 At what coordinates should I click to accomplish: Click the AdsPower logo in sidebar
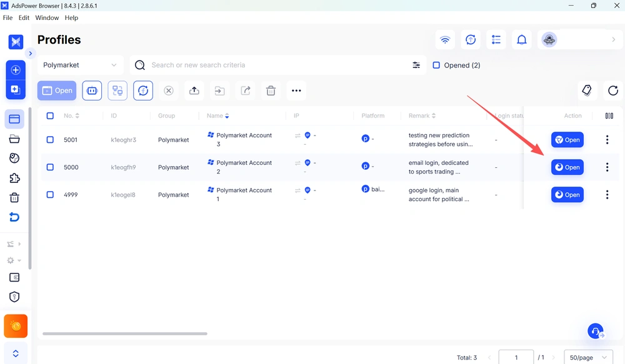(x=16, y=41)
